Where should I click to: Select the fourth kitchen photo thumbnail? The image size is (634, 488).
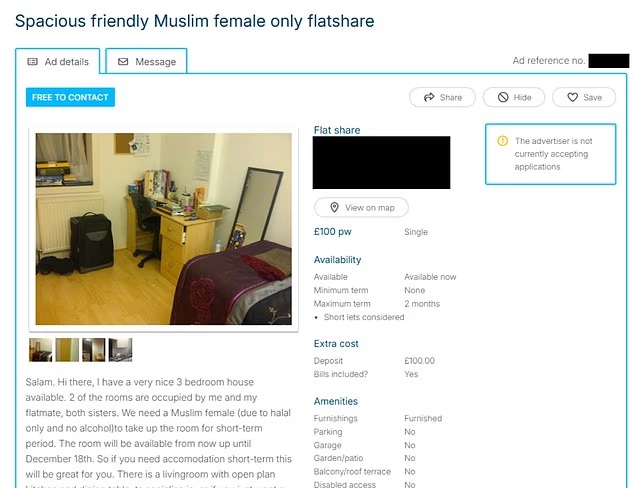click(120, 350)
